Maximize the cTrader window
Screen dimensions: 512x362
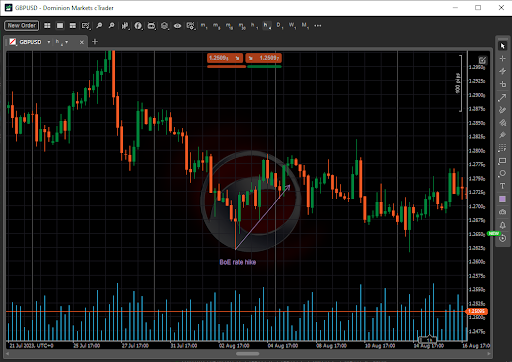[x=478, y=8]
